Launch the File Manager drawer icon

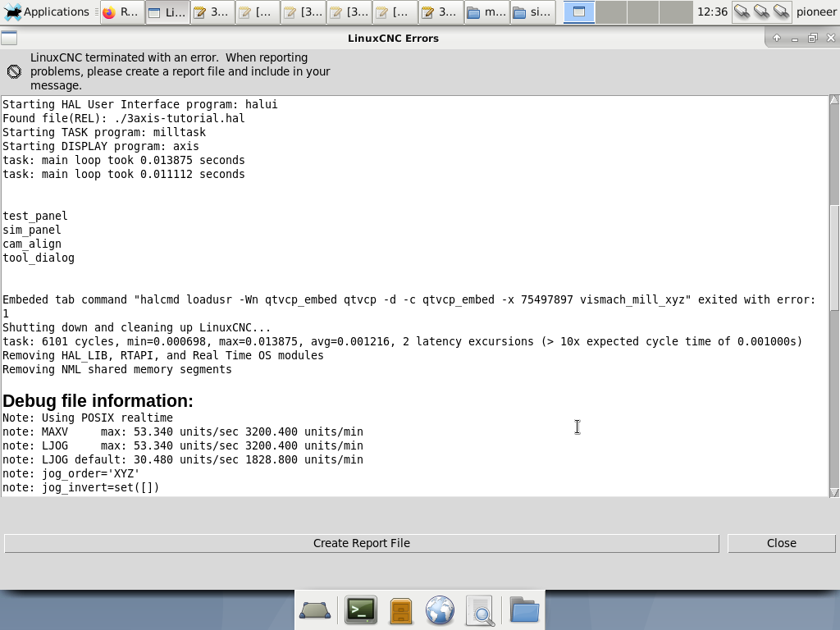pyautogui.click(x=400, y=610)
